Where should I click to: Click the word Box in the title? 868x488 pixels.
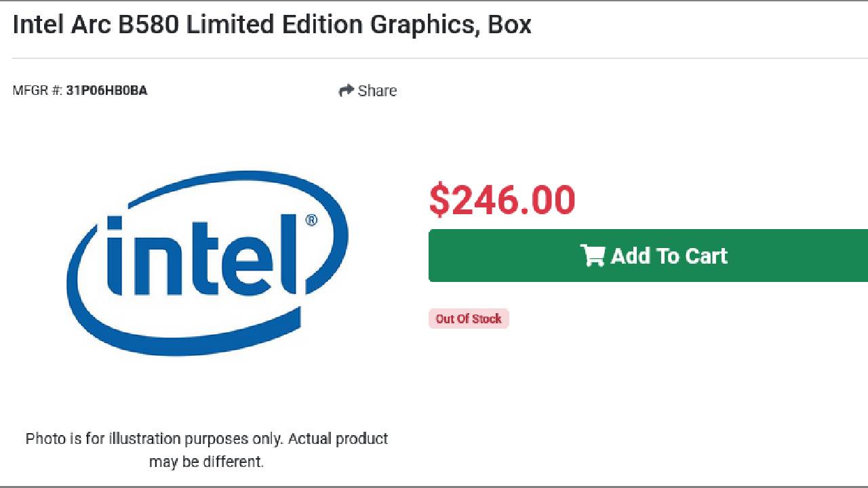pos(509,24)
